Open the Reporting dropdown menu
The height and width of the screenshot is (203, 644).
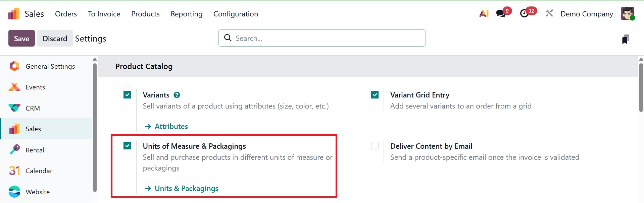(186, 14)
